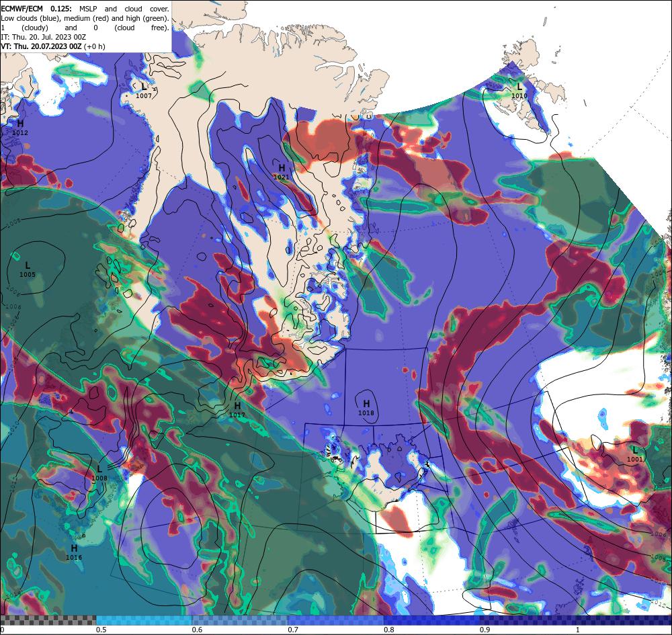Click the 0.7 legend scale label
672x635 pixels.
click(293, 630)
